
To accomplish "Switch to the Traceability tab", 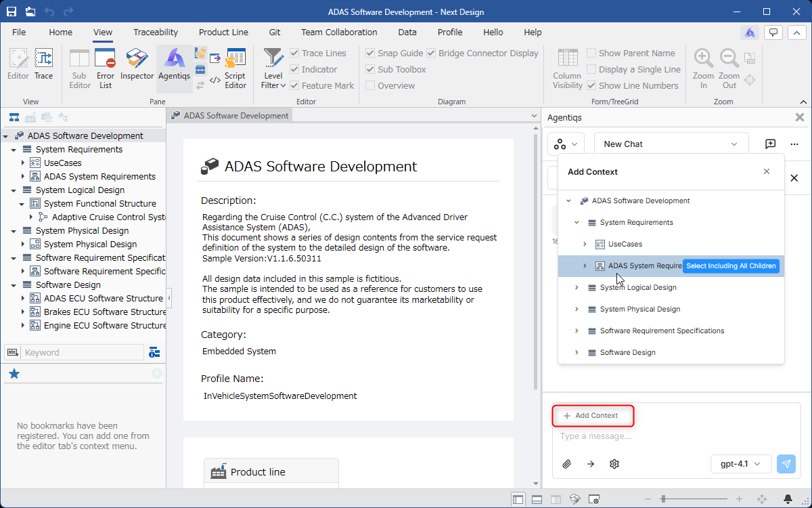I will pos(156,32).
